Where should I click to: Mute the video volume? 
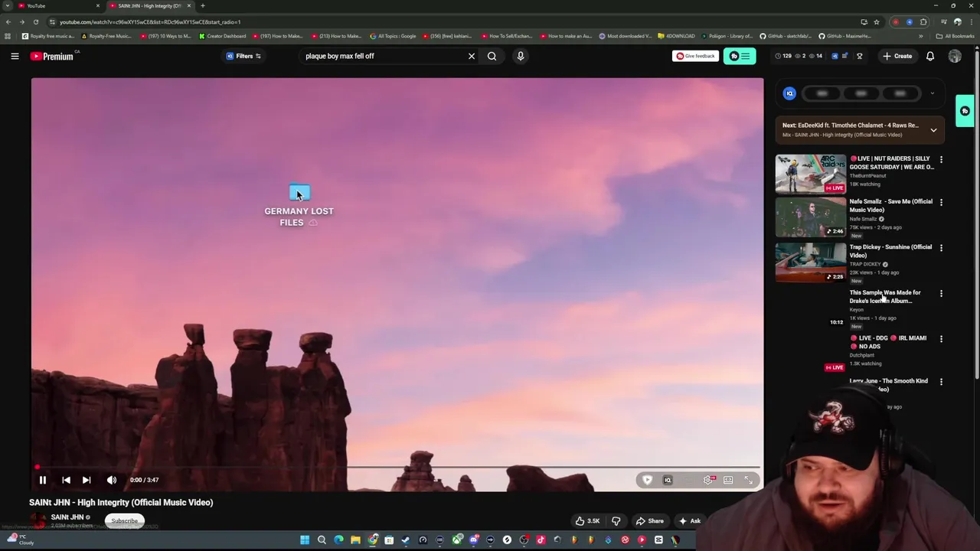point(112,480)
